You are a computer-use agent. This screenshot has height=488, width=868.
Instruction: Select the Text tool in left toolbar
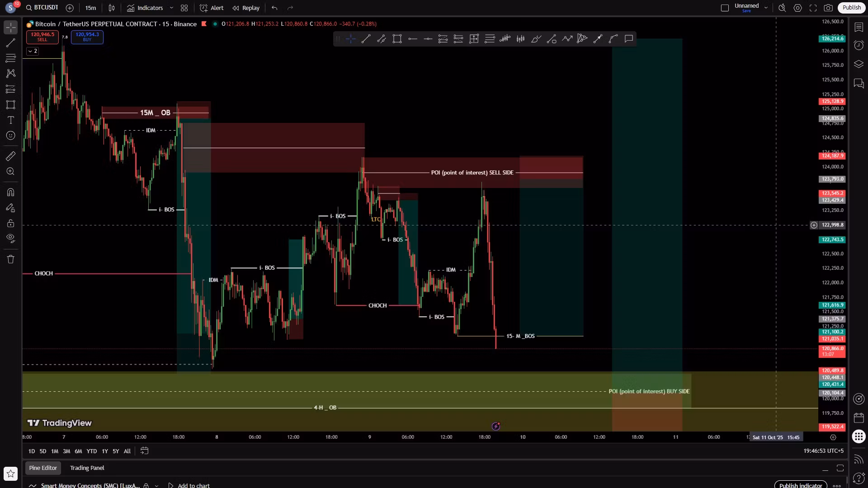click(10, 120)
